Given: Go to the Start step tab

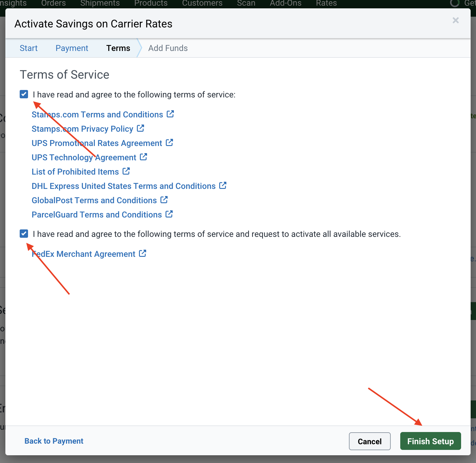Looking at the screenshot, I should (x=29, y=48).
